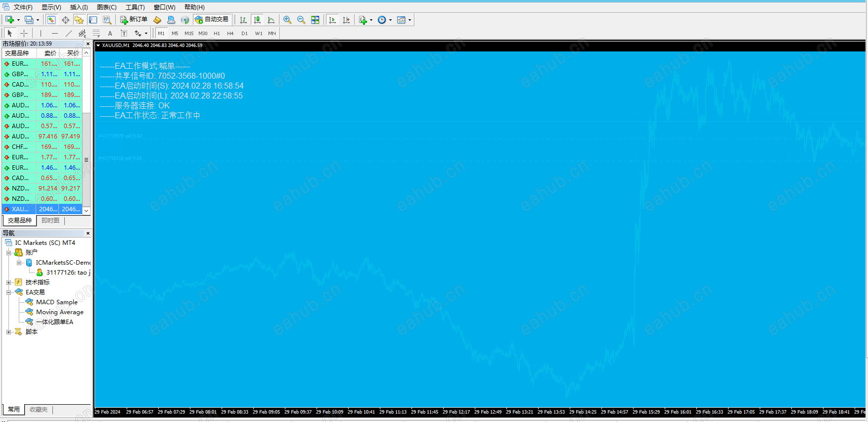Click the MetaEditor yellow book icon

[157, 20]
